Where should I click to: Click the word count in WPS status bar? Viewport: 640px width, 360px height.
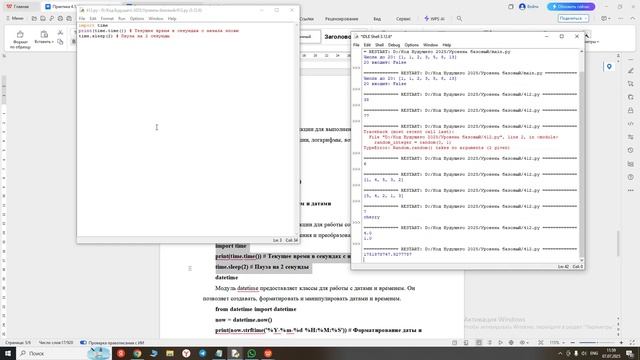click(x=56, y=342)
